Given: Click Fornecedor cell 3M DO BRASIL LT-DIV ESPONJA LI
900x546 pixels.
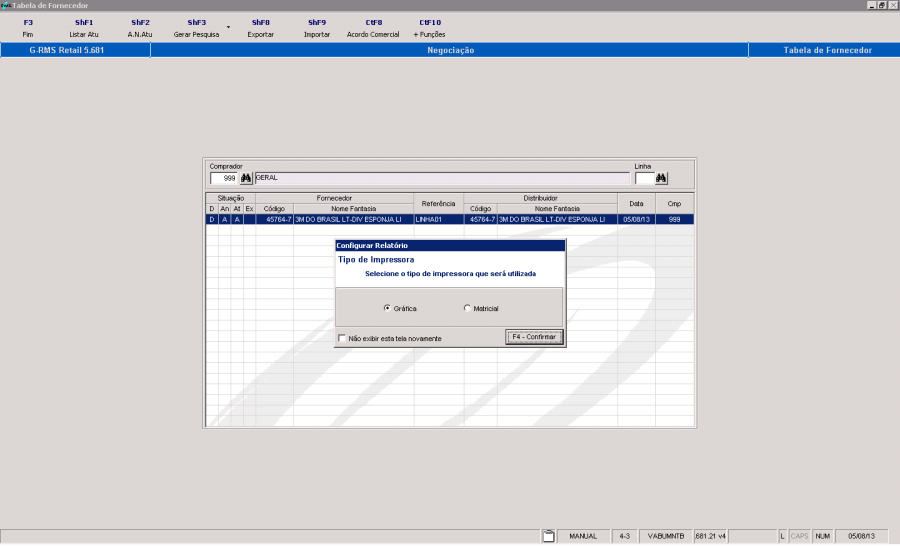Looking at the screenshot, I should (x=354, y=219).
